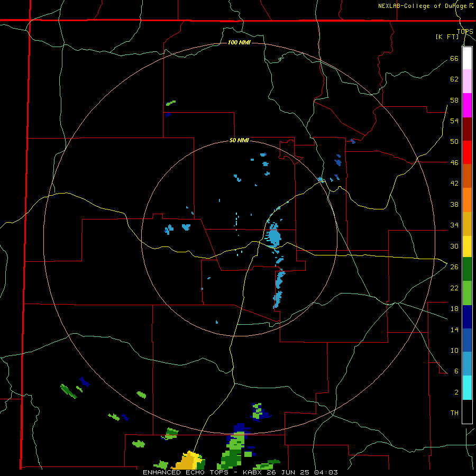Click the "46" legend value
This screenshot has width=476, height=476.
point(454,163)
